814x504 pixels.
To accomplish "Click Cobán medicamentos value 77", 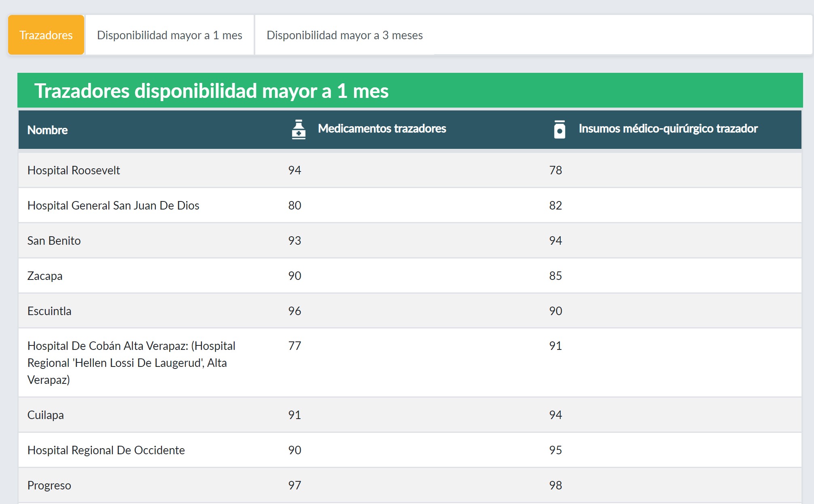I will coord(295,346).
